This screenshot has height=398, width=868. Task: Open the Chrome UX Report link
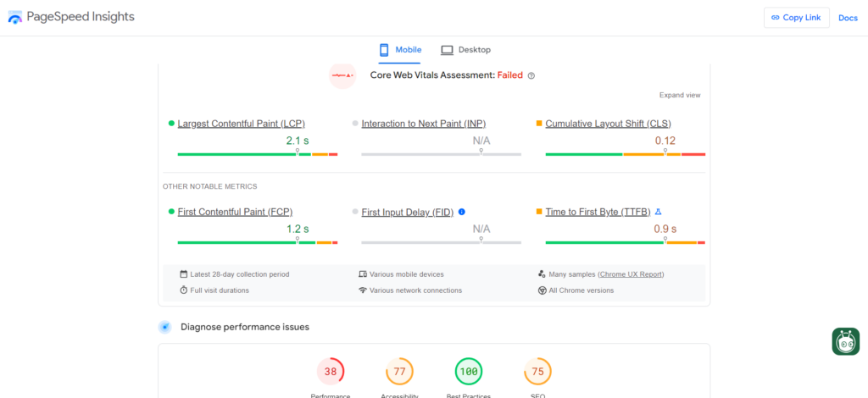pyautogui.click(x=631, y=274)
